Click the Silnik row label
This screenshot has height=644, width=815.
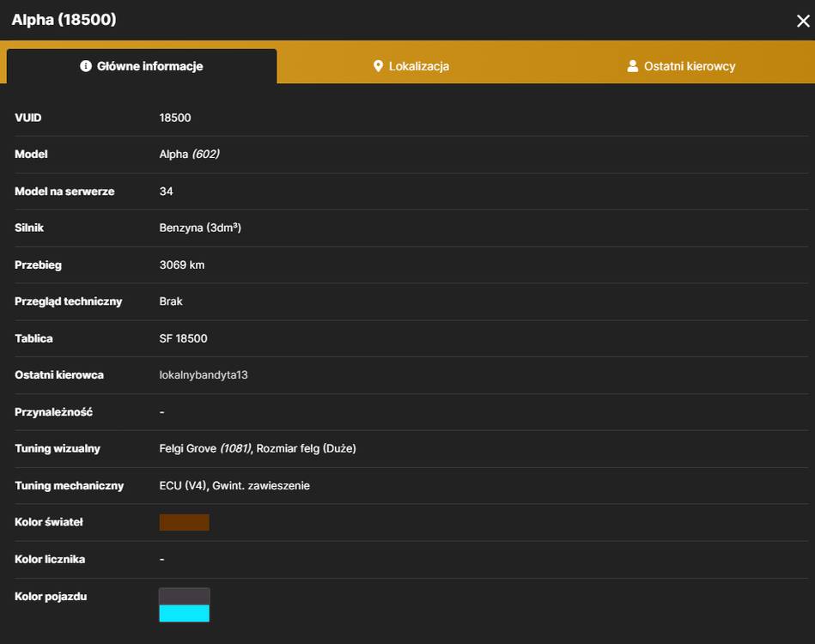pos(29,228)
